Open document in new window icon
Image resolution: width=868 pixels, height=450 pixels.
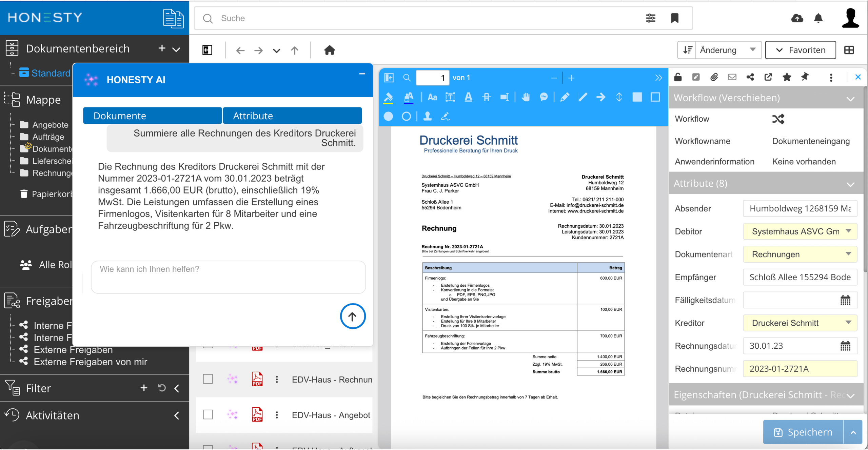click(x=768, y=77)
